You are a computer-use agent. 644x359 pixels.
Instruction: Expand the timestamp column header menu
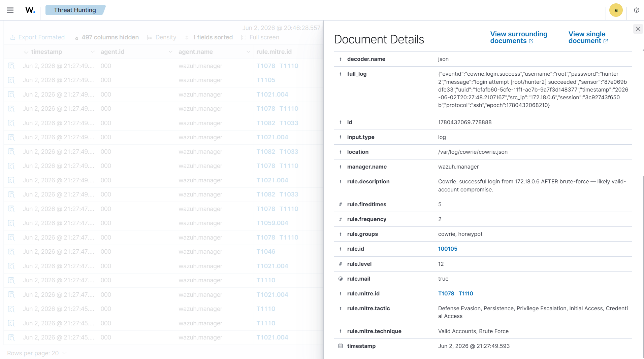[x=93, y=52]
